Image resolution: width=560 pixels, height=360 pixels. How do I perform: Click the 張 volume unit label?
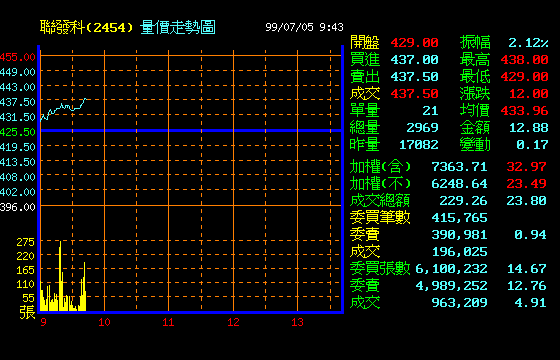(x=28, y=312)
